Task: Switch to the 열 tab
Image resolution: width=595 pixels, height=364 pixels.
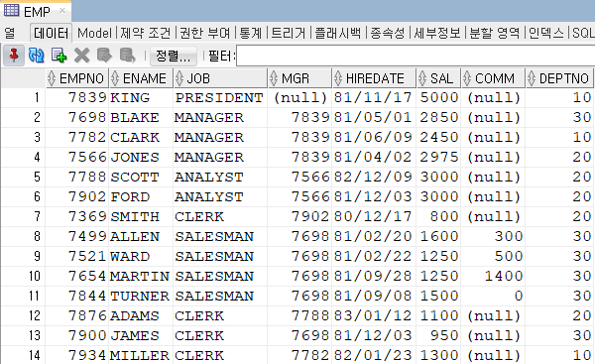Action: click(10, 34)
